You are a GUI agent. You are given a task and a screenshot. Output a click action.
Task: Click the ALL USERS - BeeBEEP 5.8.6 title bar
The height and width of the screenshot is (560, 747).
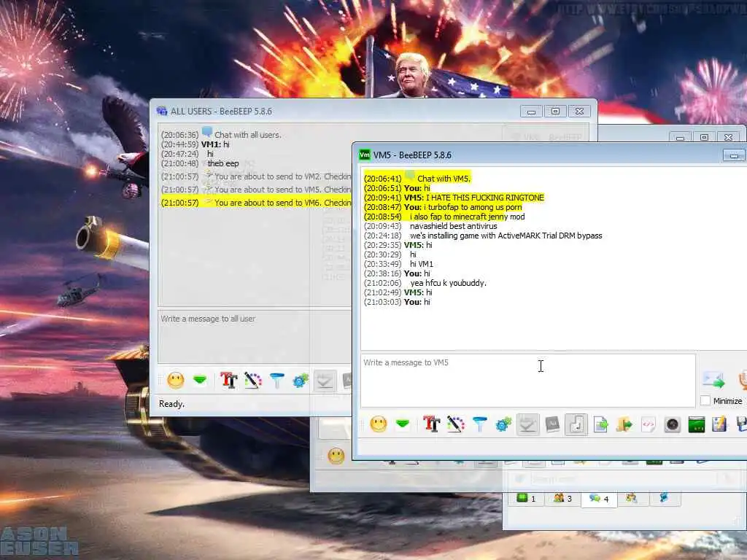(x=333, y=112)
